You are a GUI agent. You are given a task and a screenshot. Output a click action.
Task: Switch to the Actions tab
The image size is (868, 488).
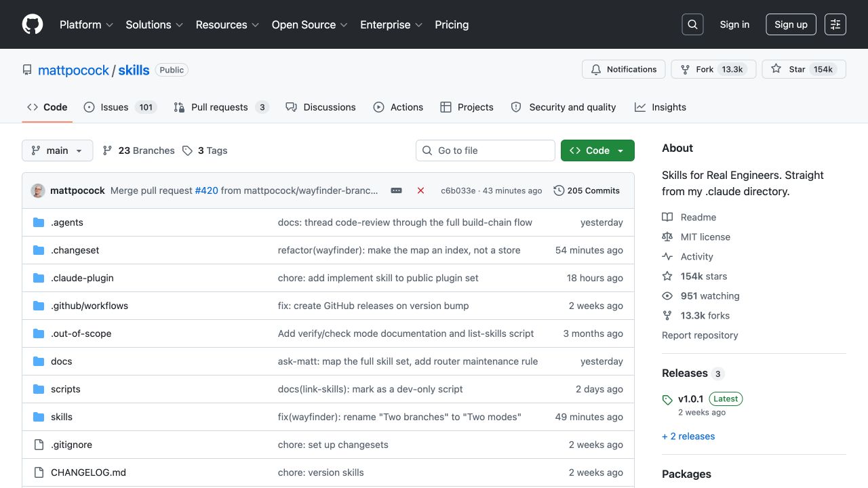click(x=398, y=107)
